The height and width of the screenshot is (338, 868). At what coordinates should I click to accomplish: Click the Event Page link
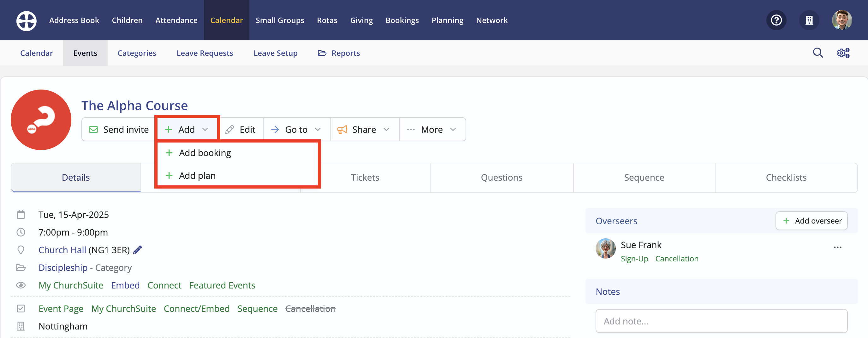61,309
